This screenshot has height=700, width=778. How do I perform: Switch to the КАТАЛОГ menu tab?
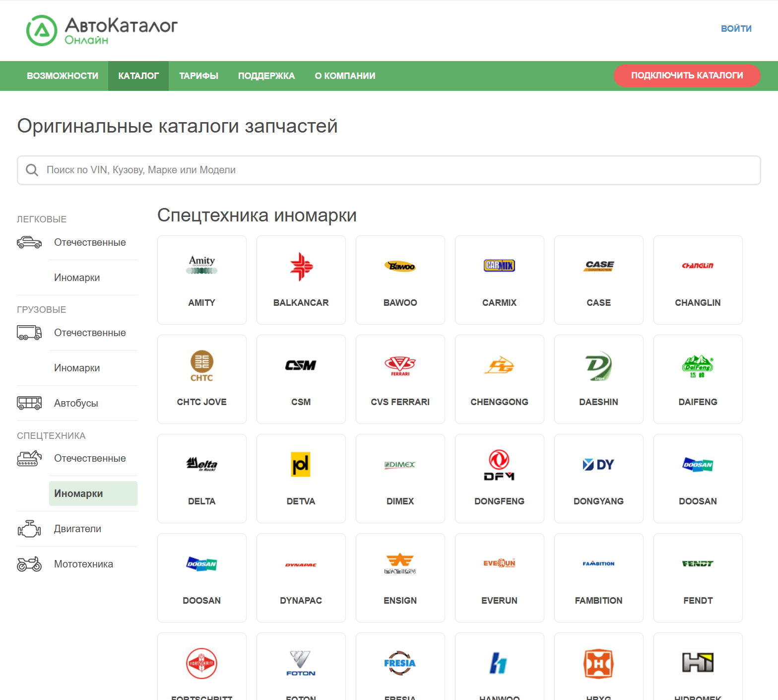[x=138, y=76]
